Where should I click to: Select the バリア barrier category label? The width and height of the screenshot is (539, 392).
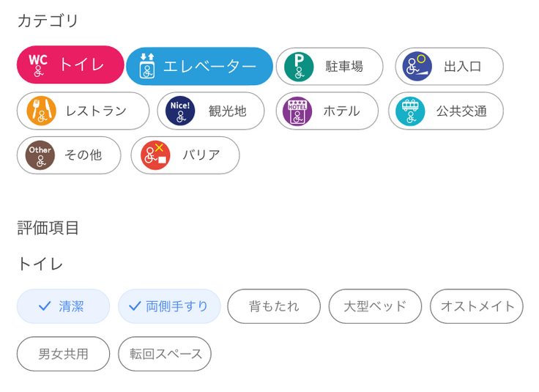coord(201,155)
